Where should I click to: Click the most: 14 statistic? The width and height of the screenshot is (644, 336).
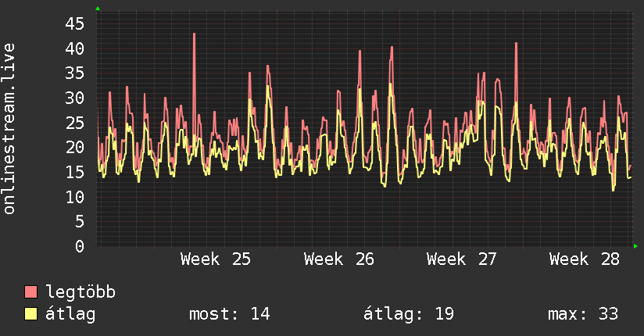229,314
